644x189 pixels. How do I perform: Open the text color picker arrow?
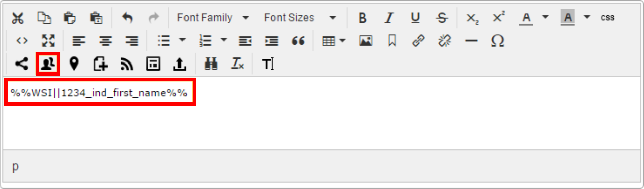coord(546,17)
